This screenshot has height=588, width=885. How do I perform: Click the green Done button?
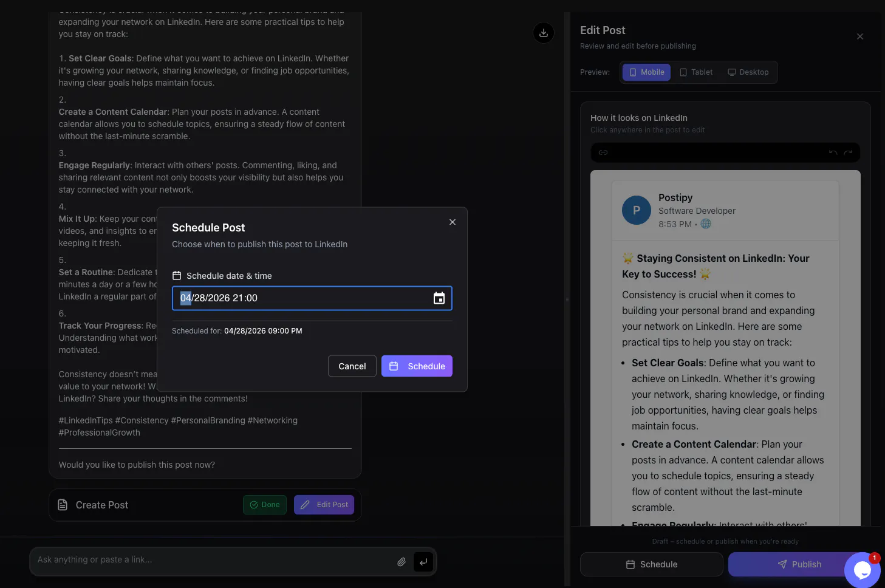(x=265, y=505)
